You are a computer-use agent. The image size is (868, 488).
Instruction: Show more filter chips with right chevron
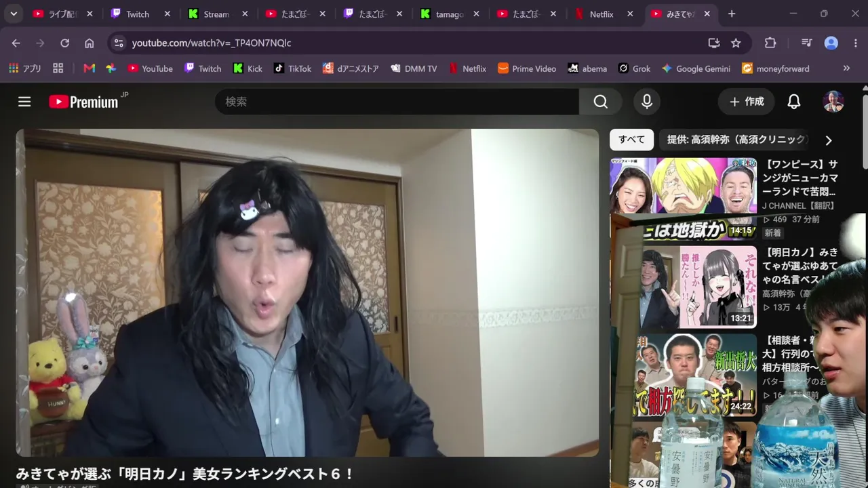(x=828, y=140)
